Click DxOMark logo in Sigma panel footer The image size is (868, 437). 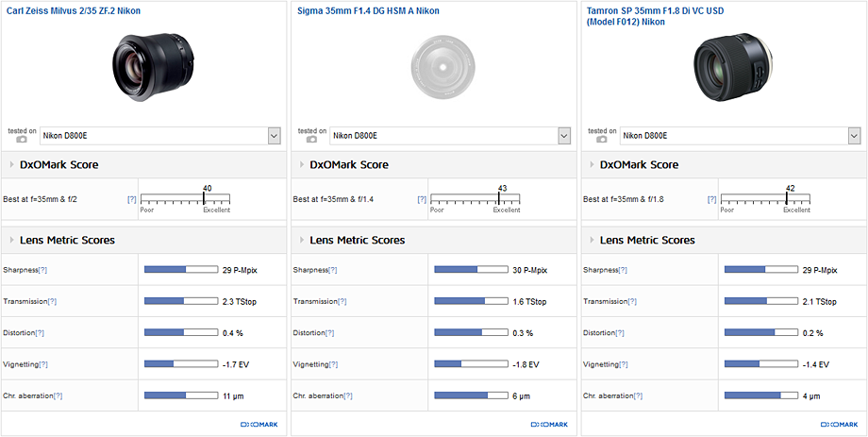click(x=549, y=425)
